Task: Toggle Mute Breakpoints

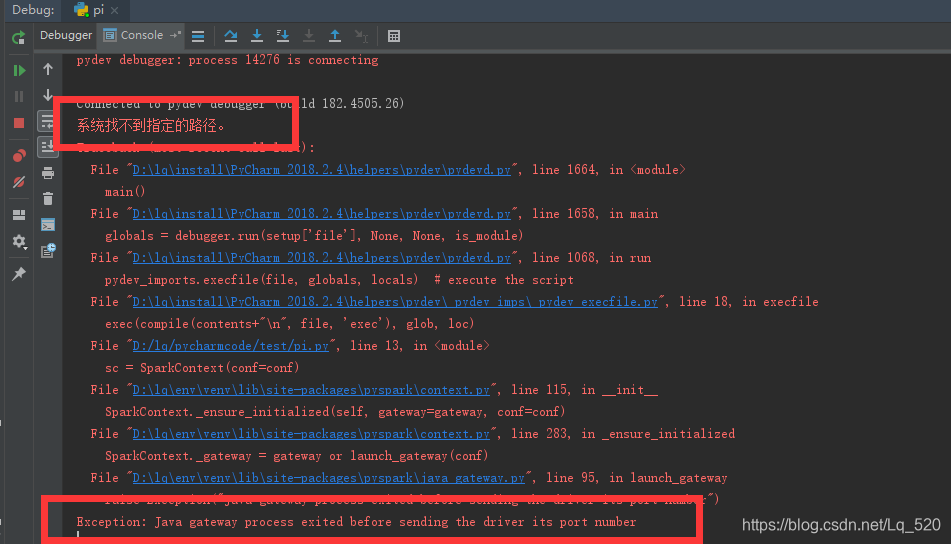Action: 19,182
